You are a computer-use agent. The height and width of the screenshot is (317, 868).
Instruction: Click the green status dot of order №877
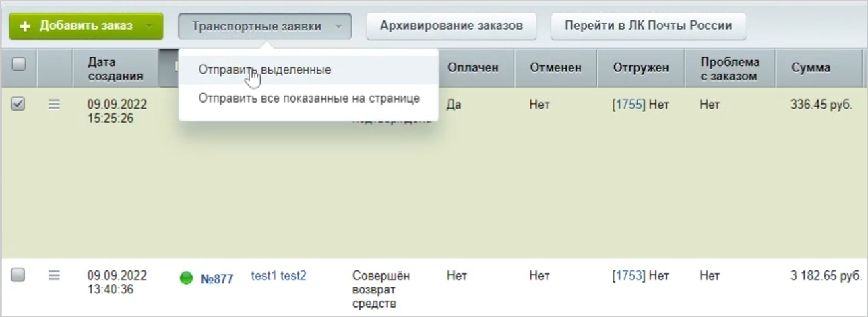(x=187, y=278)
